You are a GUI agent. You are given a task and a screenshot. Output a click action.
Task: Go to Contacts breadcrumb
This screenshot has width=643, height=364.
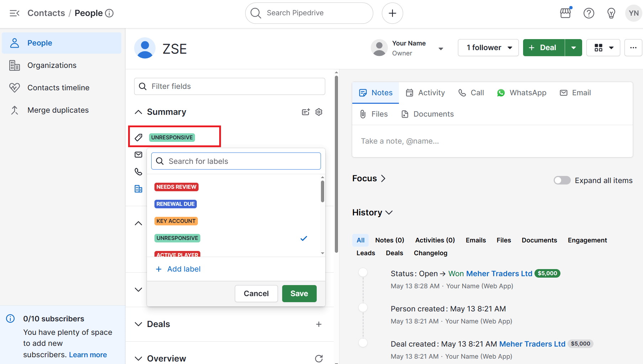tap(46, 13)
